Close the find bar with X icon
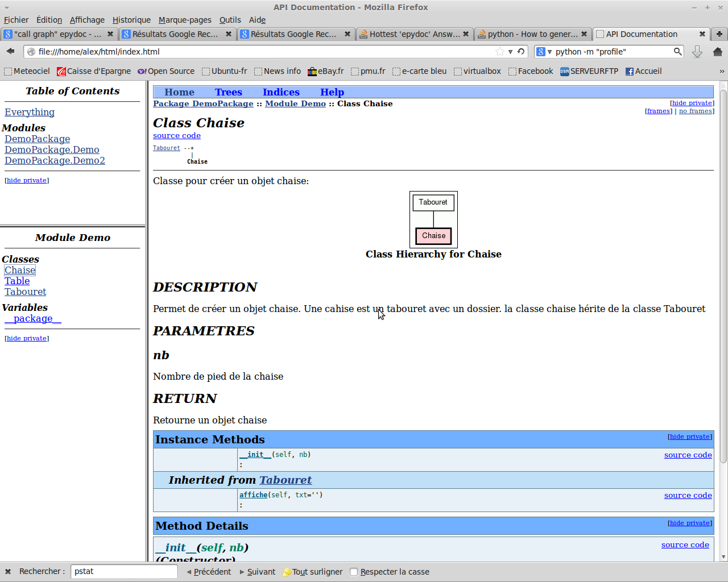 [8, 572]
